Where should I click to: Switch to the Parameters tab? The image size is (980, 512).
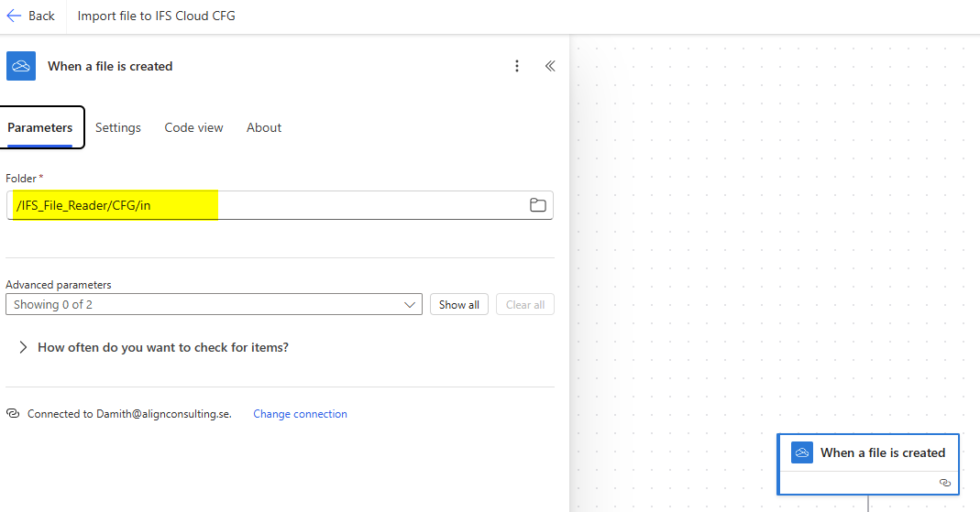40,127
